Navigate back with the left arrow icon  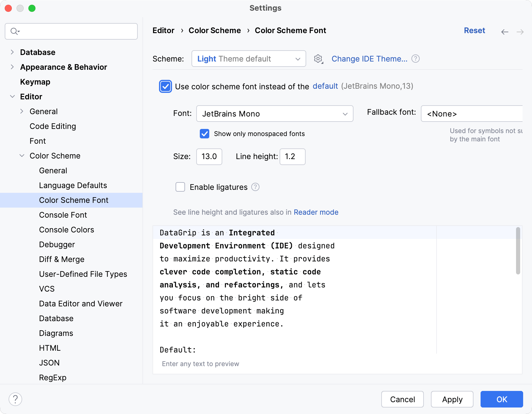click(x=505, y=32)
